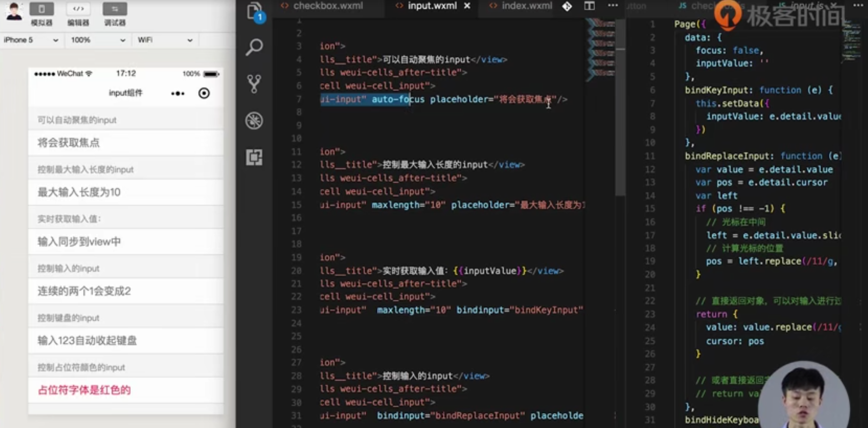
Task: Open the Source Control view in the activity bar
Action: tap(254, 84)
